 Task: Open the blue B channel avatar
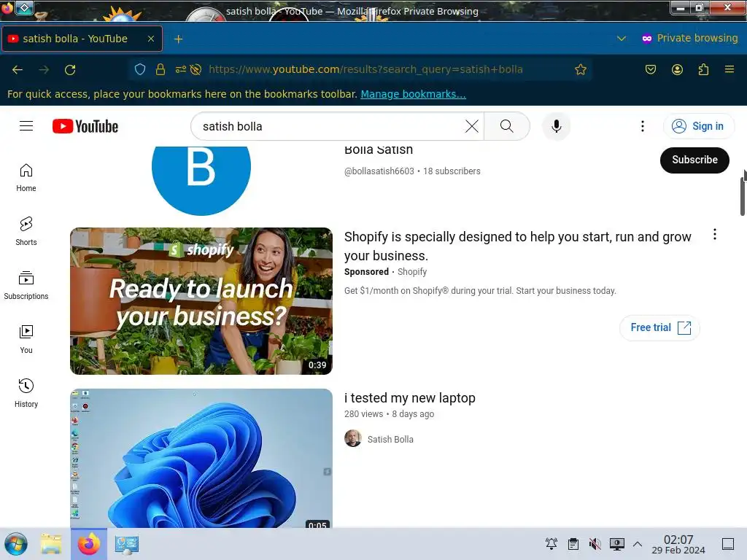[x=201, y=180]
